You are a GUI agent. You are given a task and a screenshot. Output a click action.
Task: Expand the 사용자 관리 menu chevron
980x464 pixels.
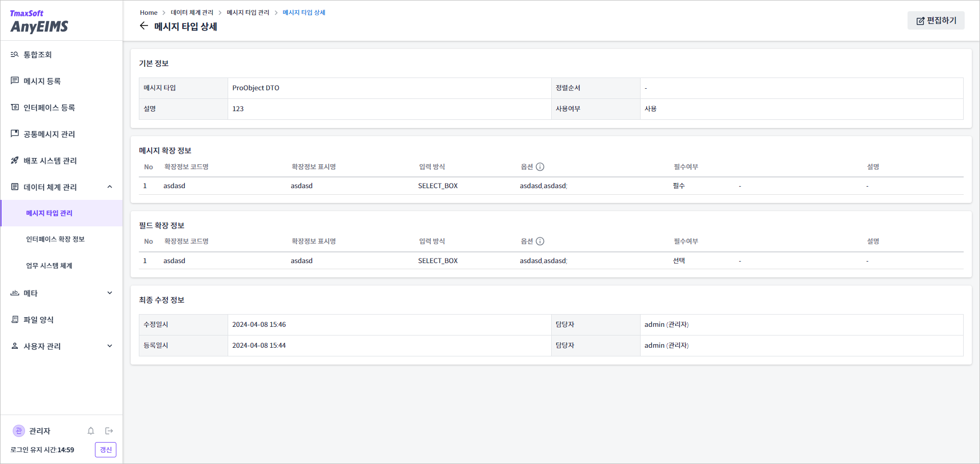click(x=110, y=346)
